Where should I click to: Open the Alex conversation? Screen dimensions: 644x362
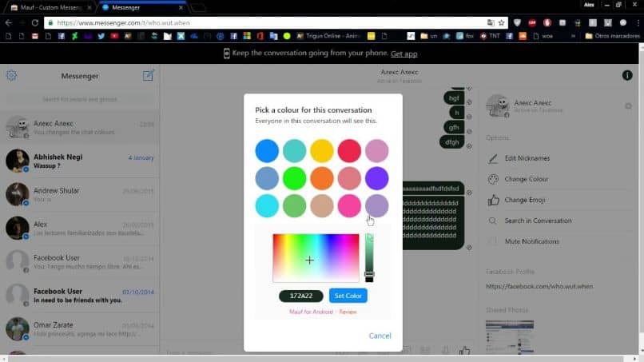coord(80,229)
